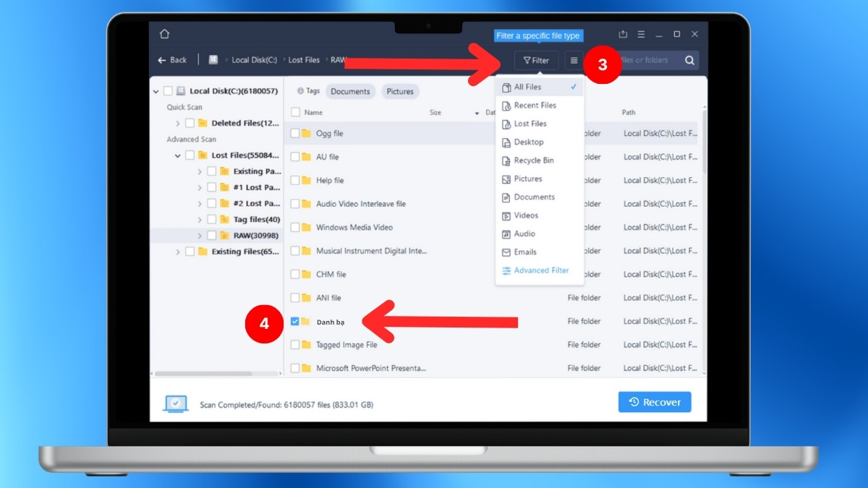
Task: Uncheck the Danh bạ folder checkbox
Action: click(x=295, y=322)
